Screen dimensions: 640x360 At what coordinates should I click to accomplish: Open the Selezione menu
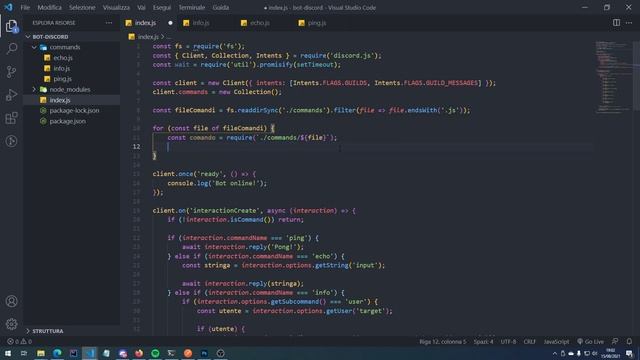[82, 7]
